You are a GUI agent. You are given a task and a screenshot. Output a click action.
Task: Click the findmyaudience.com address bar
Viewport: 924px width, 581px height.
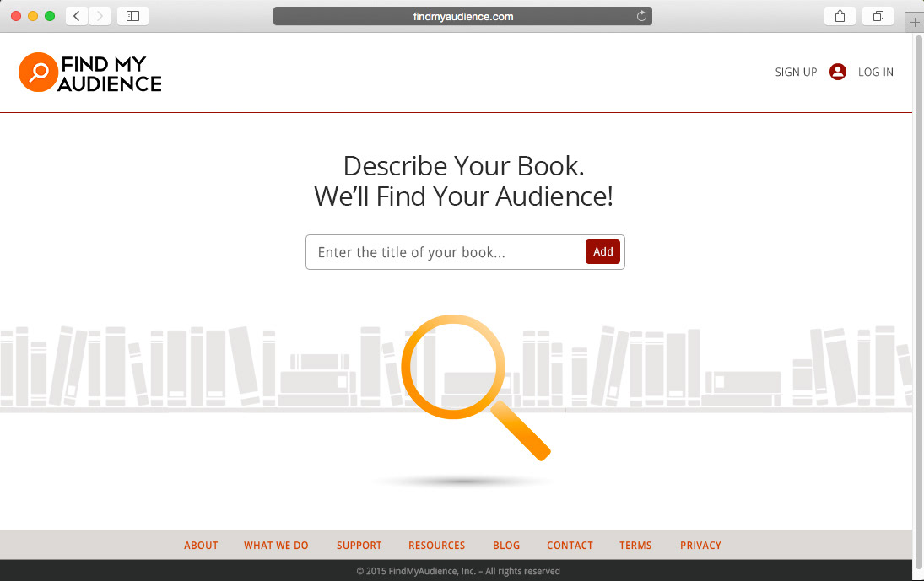[x=462, y=17]
